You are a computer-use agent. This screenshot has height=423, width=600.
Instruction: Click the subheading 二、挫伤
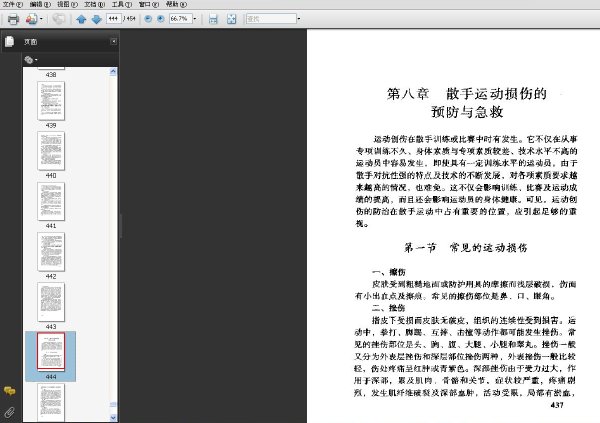[388, 308]
